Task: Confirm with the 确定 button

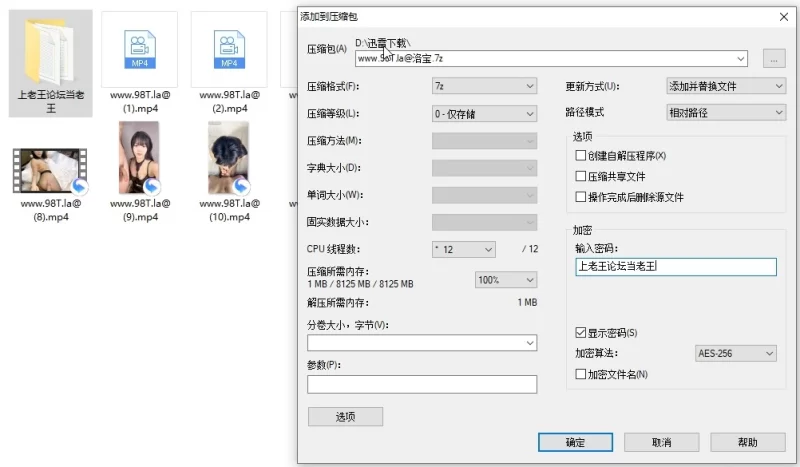Action: tap(576, 443)
